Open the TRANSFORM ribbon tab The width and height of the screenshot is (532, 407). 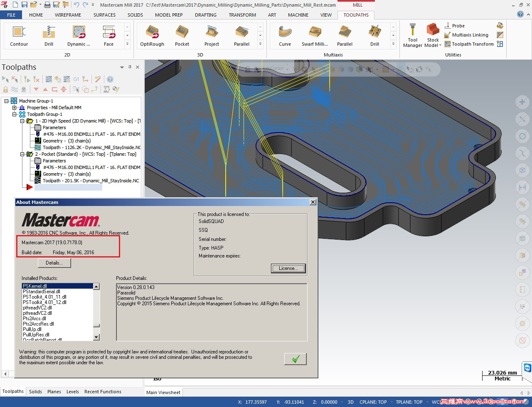pyautogui.click(x=242, y=15)
